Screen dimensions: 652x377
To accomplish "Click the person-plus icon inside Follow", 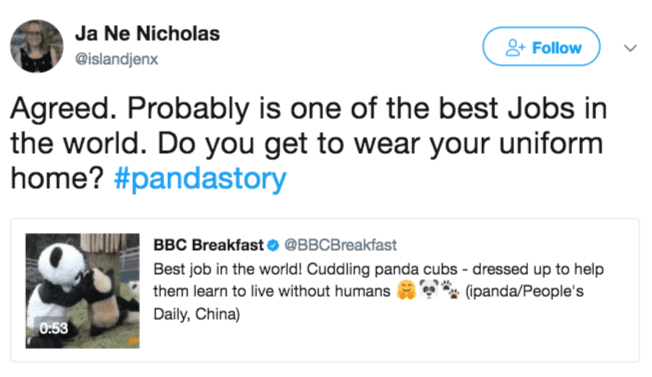I will pos(515,47).
